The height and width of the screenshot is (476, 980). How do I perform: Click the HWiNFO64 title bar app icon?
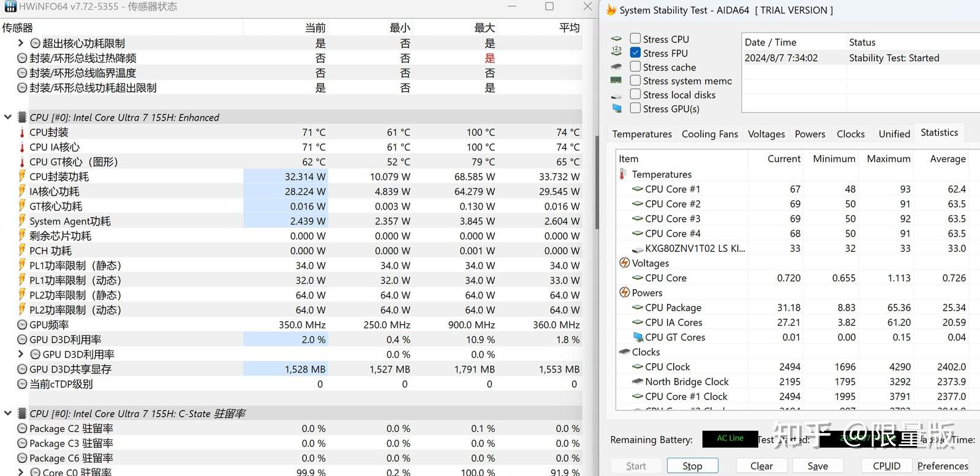[10, 7]
